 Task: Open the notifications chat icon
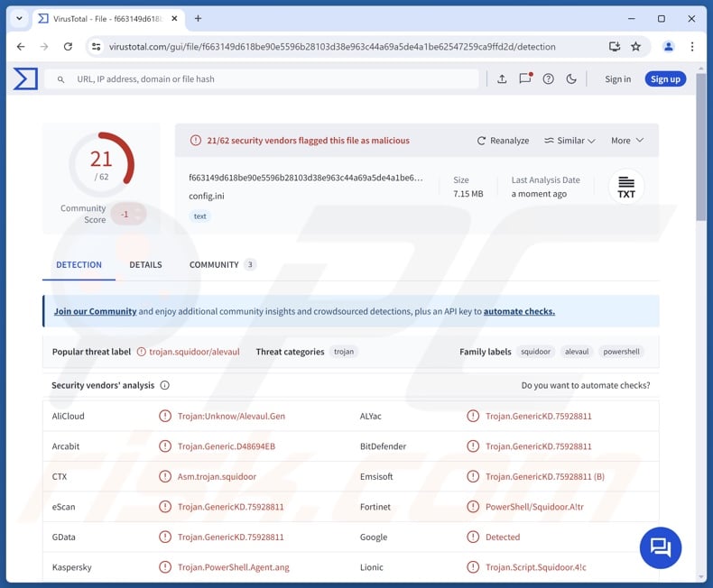click(525, 79)
